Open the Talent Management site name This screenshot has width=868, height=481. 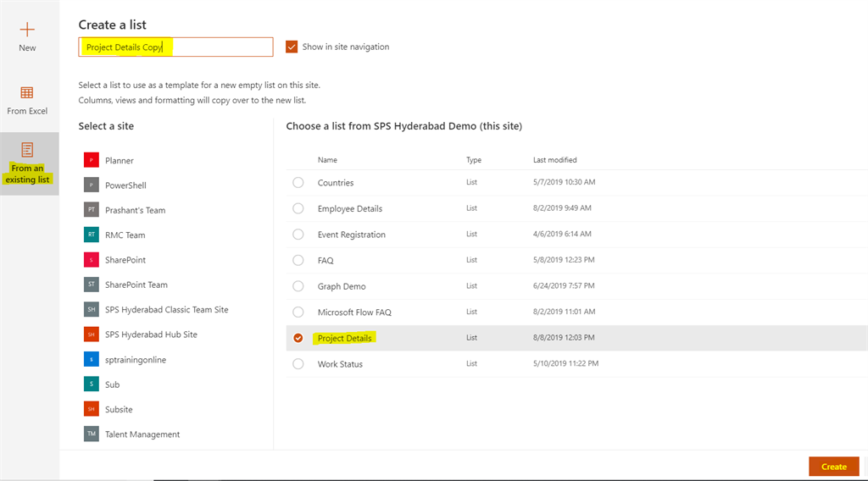142,434
